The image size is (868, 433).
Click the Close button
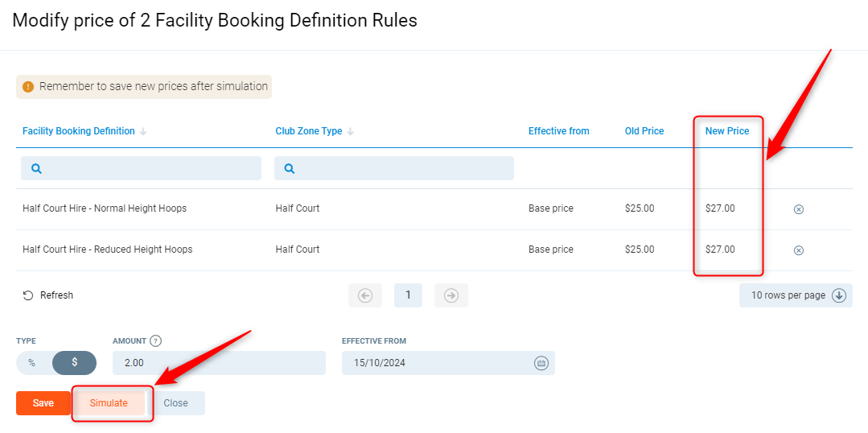click(176, 403)
